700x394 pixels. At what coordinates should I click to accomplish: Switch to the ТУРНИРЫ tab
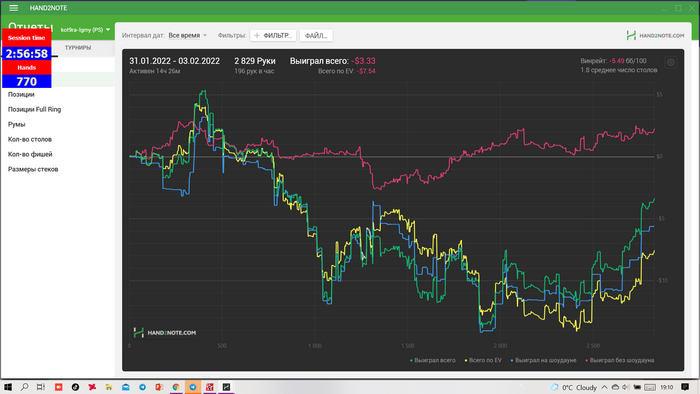[x=78, y=47]
